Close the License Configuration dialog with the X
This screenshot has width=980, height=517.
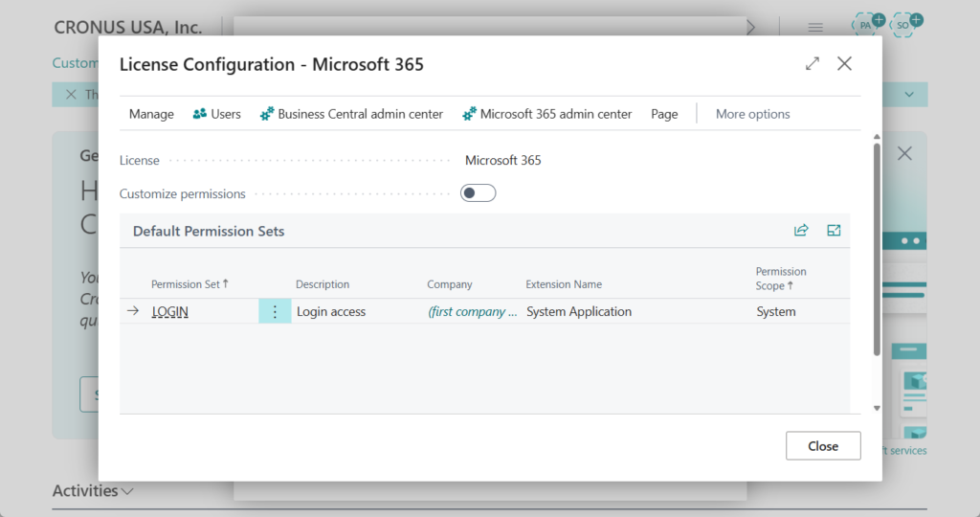[x=844, y=64]
